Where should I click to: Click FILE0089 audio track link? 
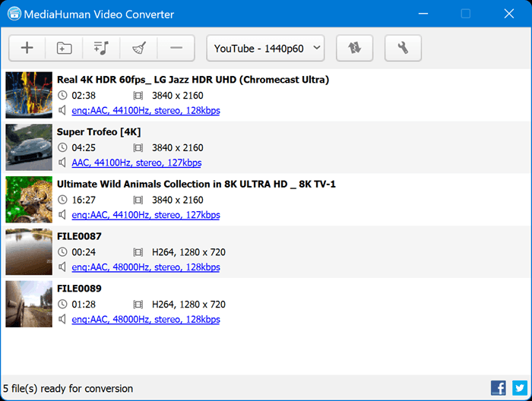click(146, 320)
